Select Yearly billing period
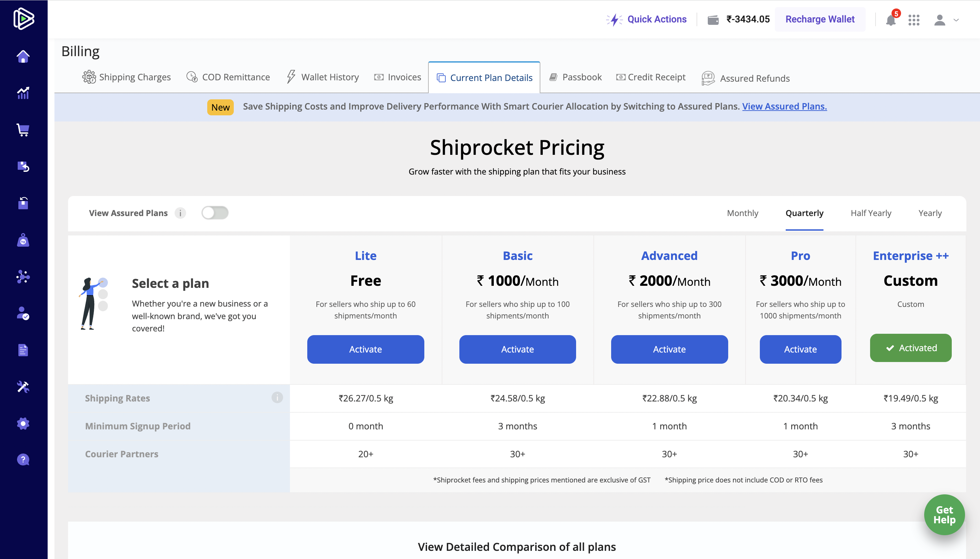Viewport: 980px width, 559px height. [930, 213]
